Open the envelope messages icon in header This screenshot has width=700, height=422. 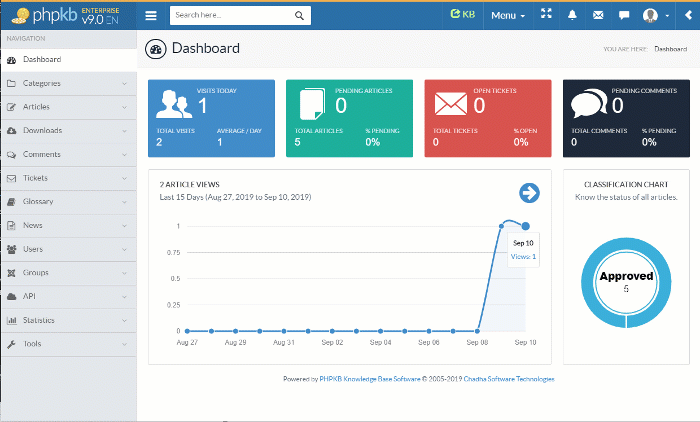coord(598,15)
